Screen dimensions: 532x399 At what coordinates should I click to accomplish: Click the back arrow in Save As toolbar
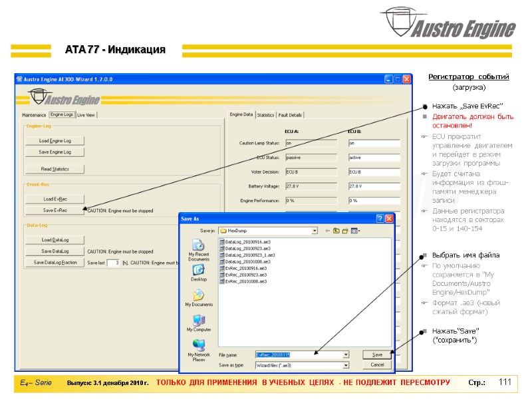pos(327,231)
